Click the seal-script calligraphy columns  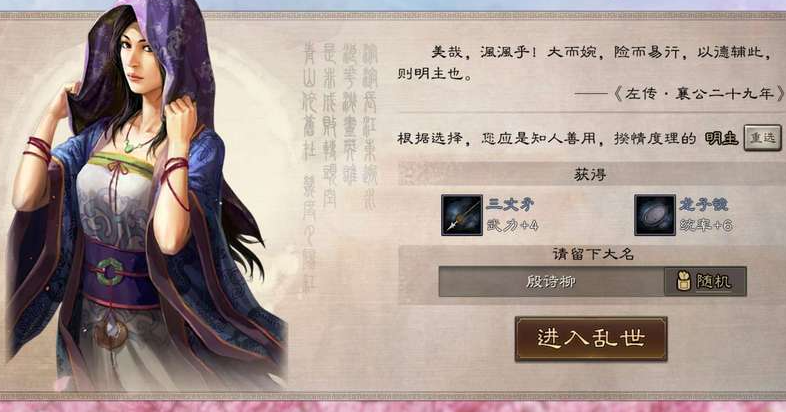340,125
